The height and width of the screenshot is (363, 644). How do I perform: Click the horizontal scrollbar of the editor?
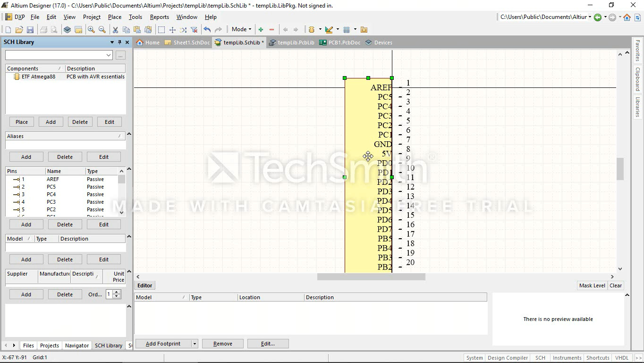371,277
